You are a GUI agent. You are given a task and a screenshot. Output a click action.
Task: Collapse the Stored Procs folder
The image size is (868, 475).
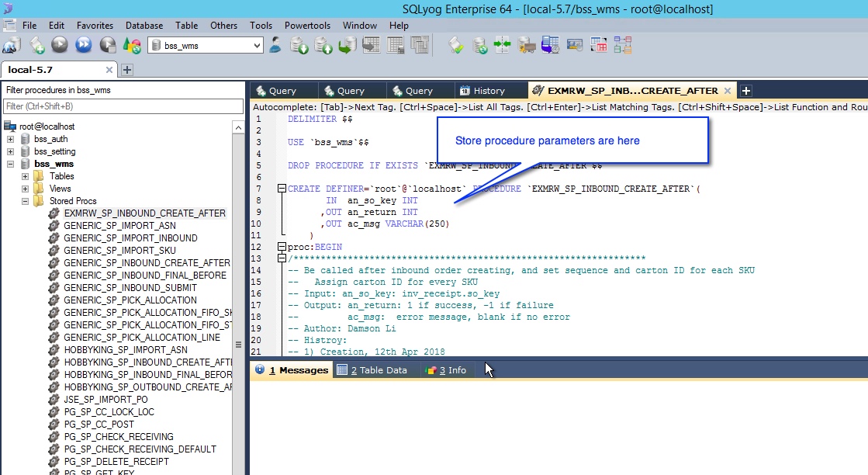coord(25,201)
